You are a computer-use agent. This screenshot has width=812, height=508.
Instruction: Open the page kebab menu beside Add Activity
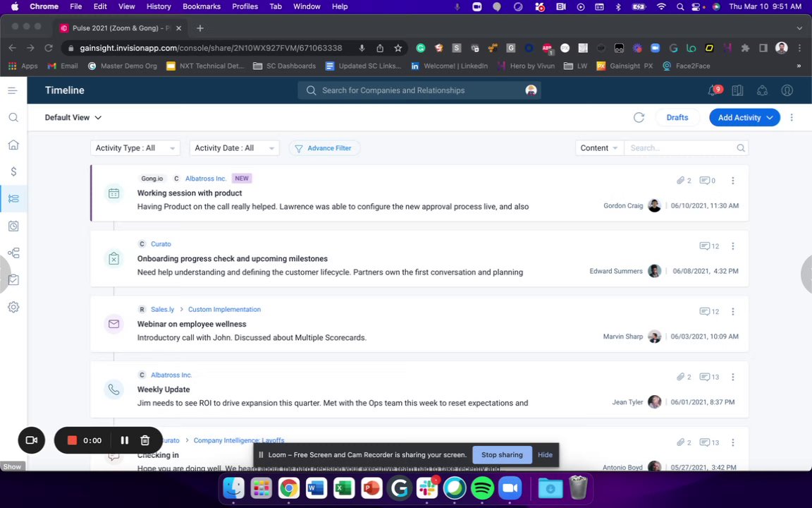coord(792,118)
